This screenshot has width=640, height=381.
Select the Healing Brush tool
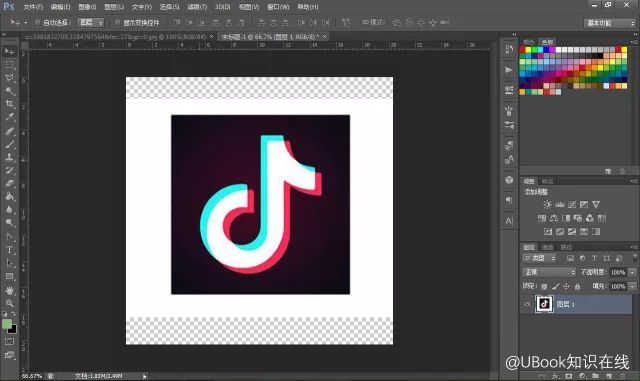(9, 131)
